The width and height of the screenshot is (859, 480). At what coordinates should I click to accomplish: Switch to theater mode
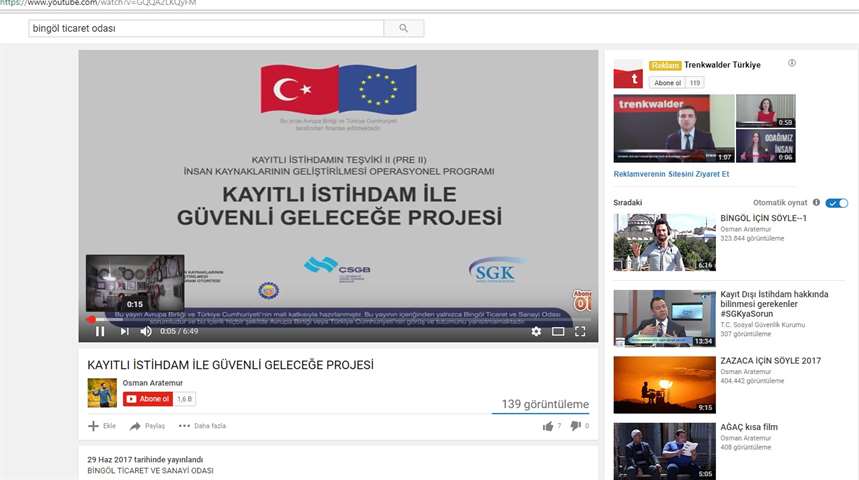[x=558, y=332]
